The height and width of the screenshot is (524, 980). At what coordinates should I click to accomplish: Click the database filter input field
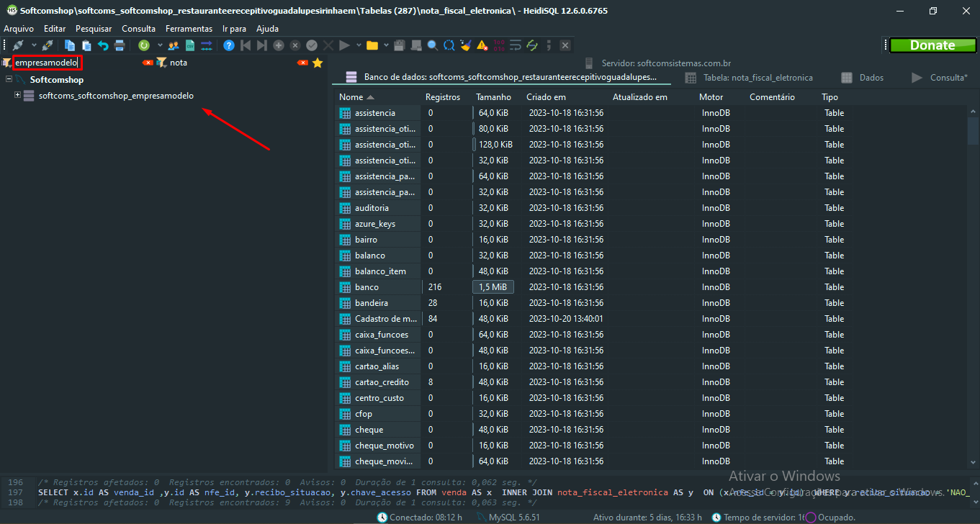point(46,63)
